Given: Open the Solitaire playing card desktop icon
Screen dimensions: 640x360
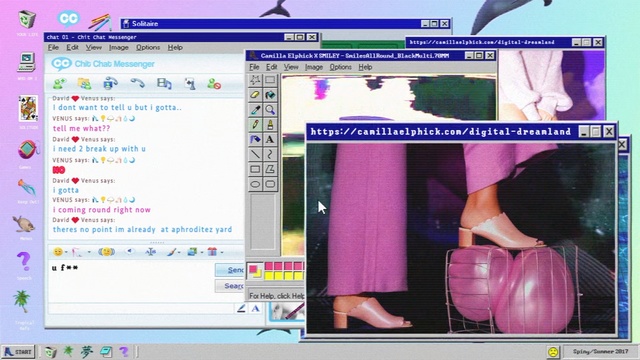Looking at the screenshot, I should pyautogui.click(x=28, y=108).
